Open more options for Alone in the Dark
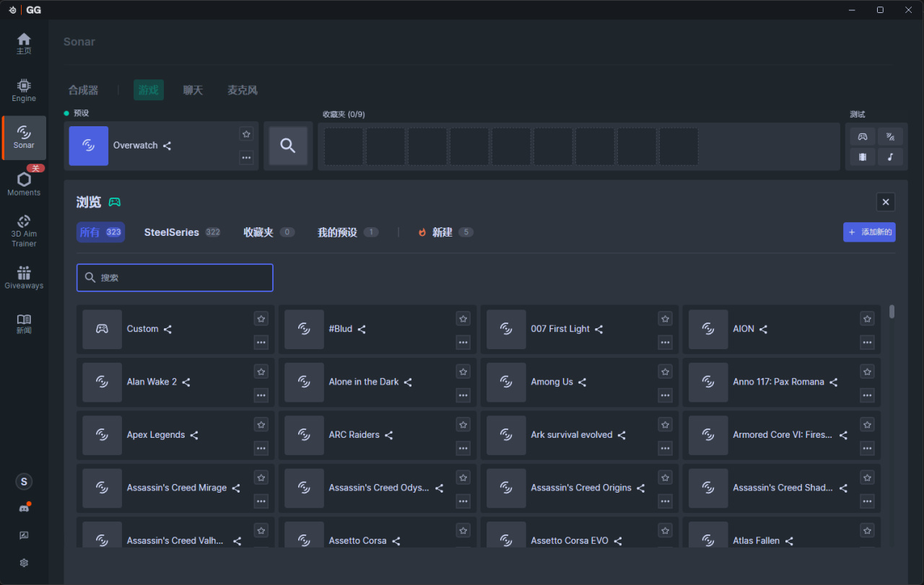Image resolution: width=924 pixels, height=585 pixels. click(463, 395)
